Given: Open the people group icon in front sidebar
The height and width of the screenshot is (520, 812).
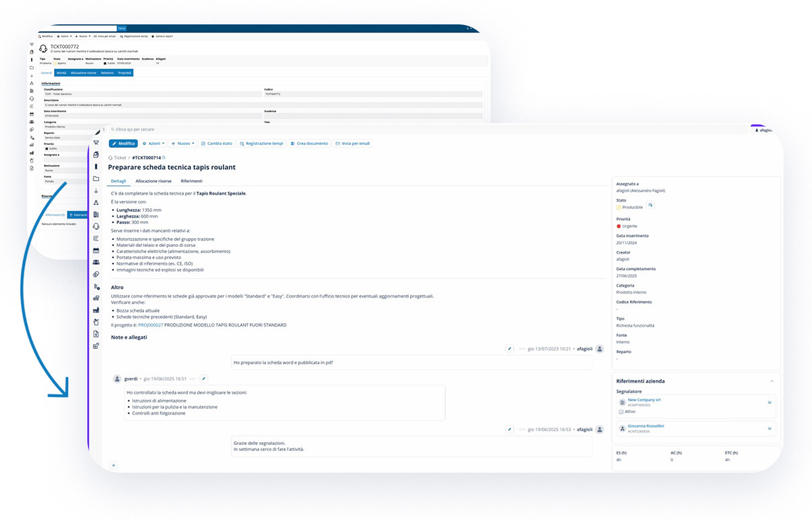Looking at the screenshot, I should coord(96,262).
